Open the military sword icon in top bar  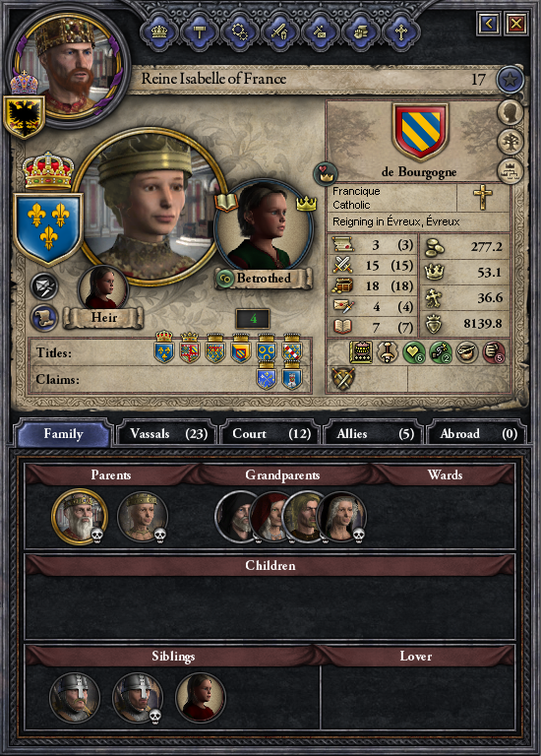click(280, 31)
